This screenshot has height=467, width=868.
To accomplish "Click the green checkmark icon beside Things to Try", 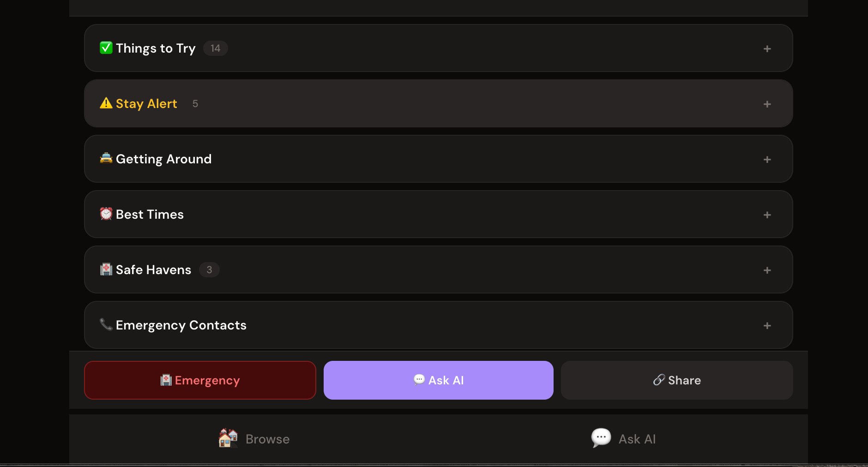I will coord(106,48).
